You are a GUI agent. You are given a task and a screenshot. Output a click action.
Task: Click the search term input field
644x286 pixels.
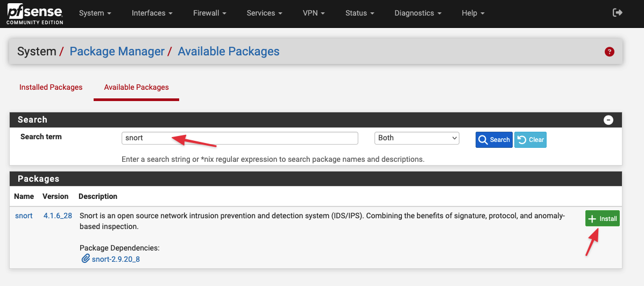pos(239,138)
